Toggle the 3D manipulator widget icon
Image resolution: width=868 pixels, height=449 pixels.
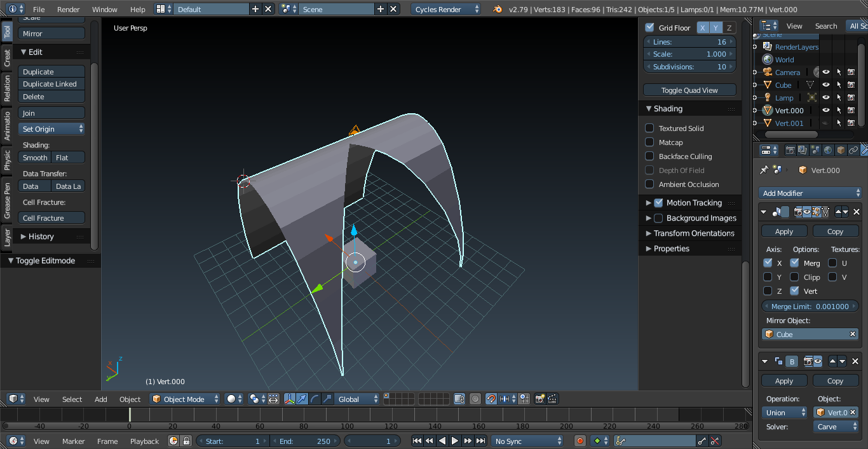290,399
